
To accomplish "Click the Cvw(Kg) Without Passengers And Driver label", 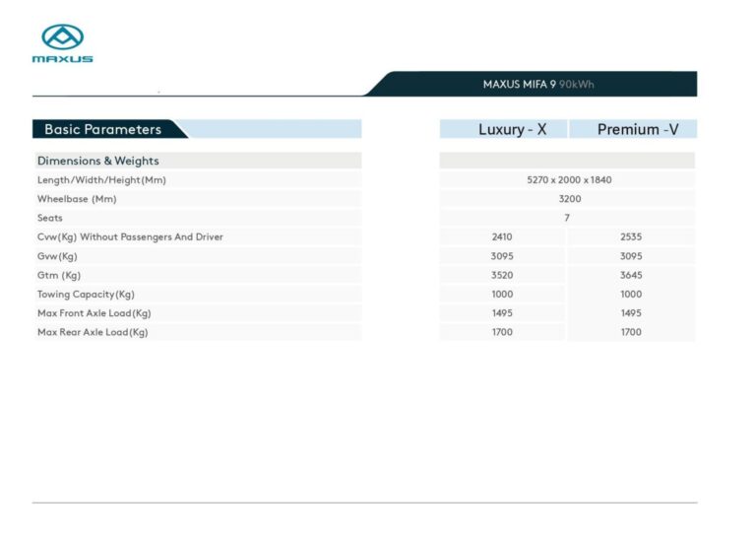I will click(130, 236).
